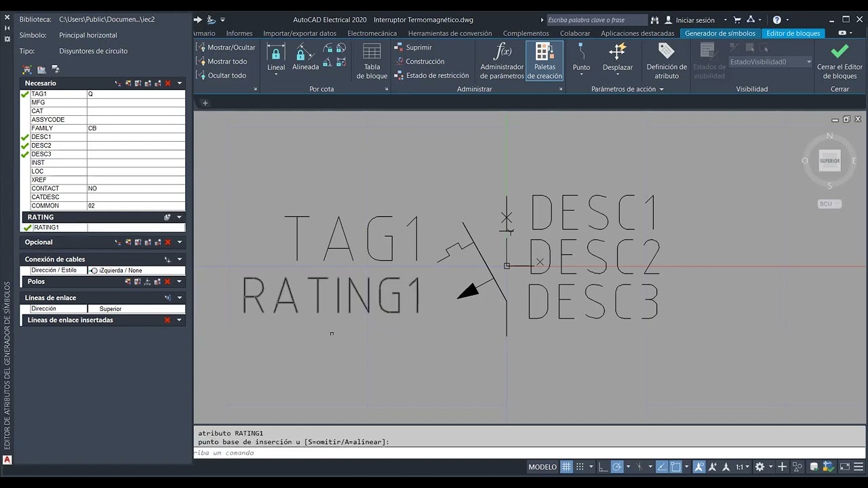Click the icon in Conexión de cables header
868x488 pixels.
point(167,260)
